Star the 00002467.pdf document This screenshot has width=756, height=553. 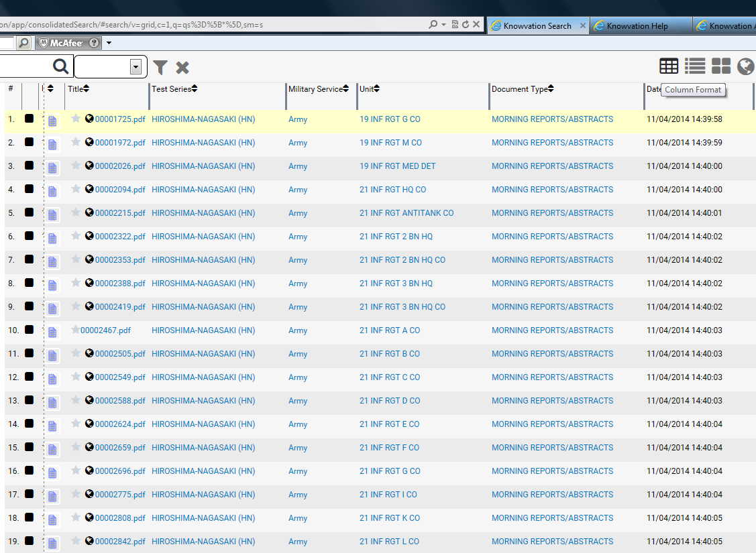[x=76, y=330]
